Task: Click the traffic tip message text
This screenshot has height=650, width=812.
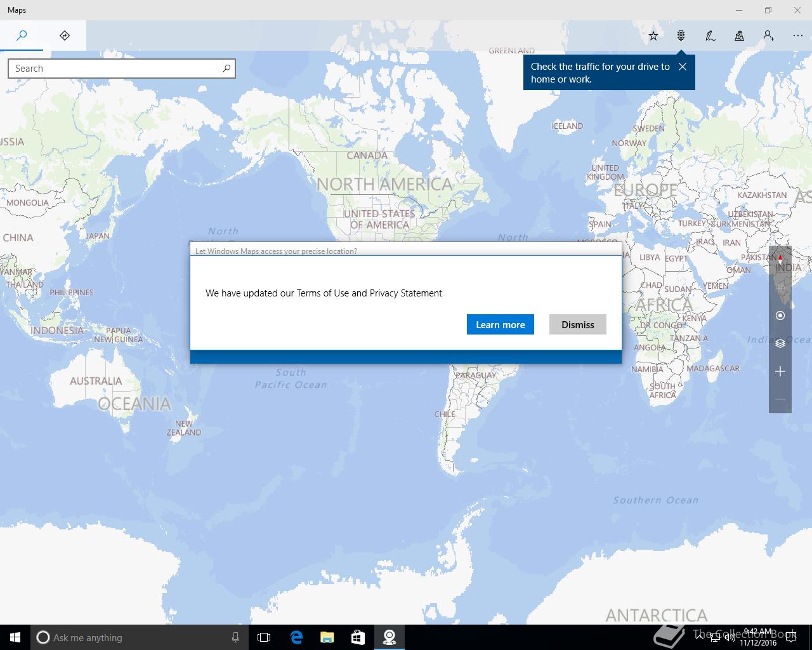Action: click(x=600, y=73)
